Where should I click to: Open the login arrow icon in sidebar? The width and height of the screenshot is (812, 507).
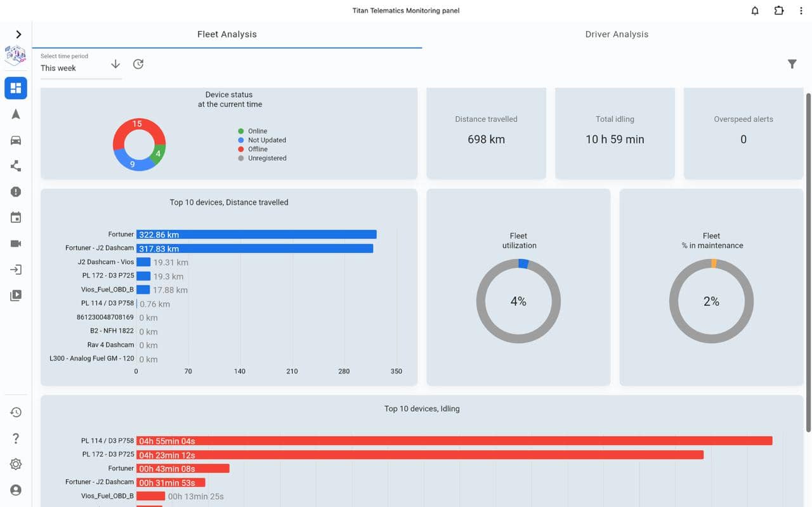point(16,270)
